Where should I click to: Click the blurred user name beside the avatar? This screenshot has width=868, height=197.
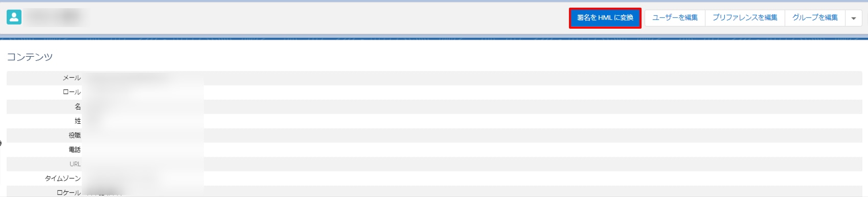54,17
